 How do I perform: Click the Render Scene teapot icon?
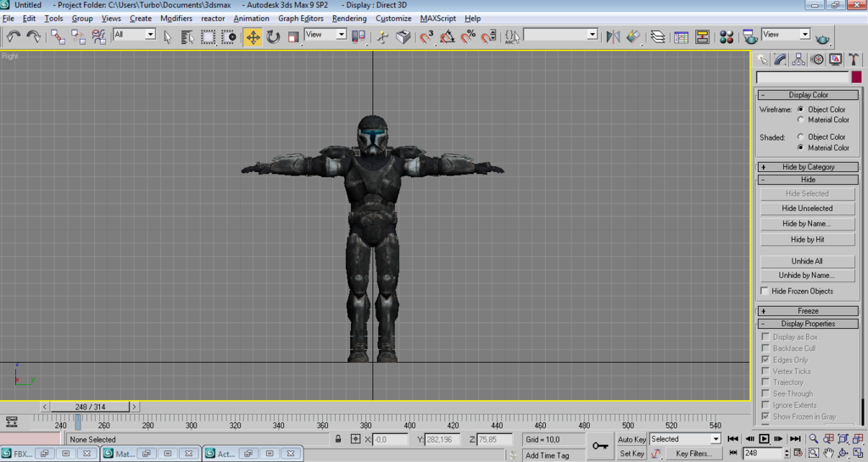click(x=750, y=36)
